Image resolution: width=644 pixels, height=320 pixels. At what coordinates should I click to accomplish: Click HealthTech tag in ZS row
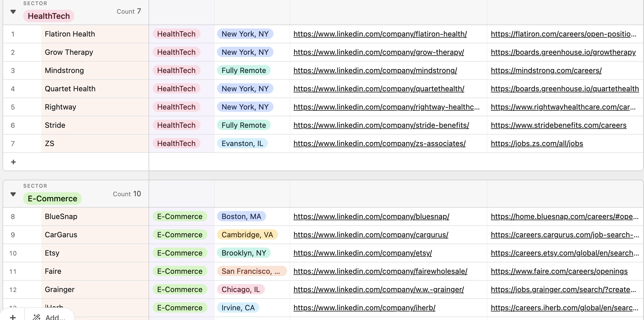click(176, 143)
